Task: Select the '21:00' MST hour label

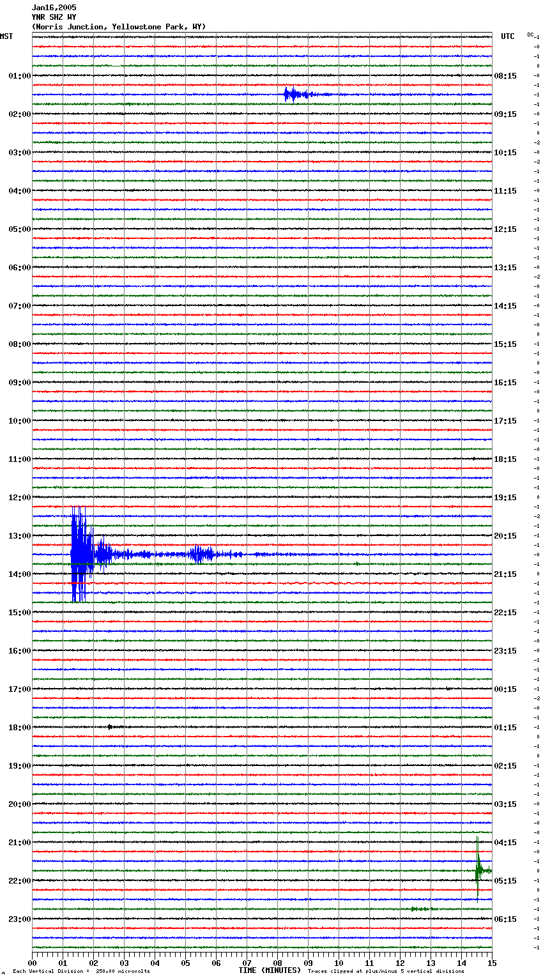Action: [x=20, y=843]
